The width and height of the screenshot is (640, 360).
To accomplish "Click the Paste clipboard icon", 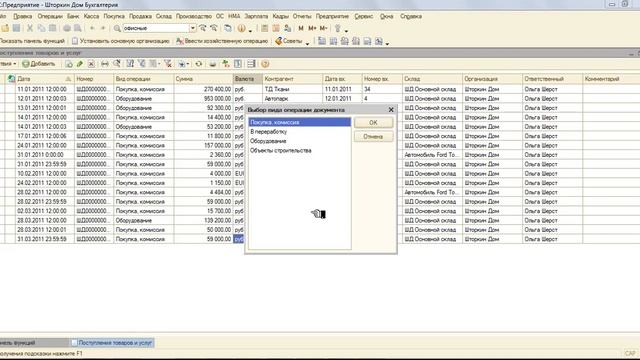I will tap(53, 28).
